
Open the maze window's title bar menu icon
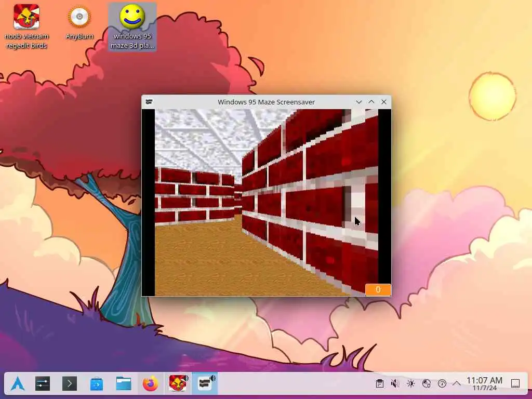pos(149,102)
